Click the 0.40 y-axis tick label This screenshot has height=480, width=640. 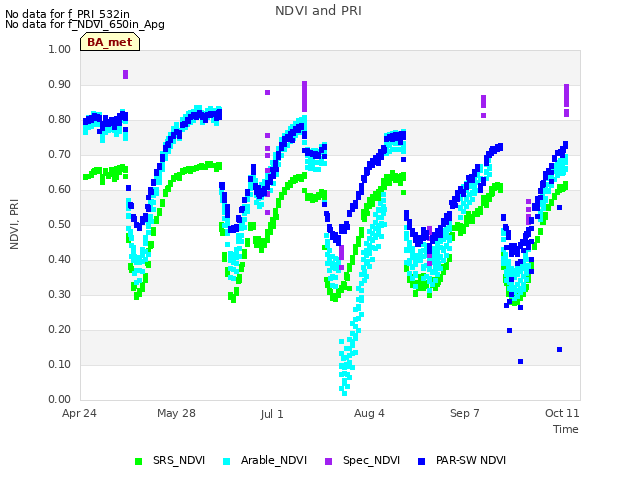60,260
